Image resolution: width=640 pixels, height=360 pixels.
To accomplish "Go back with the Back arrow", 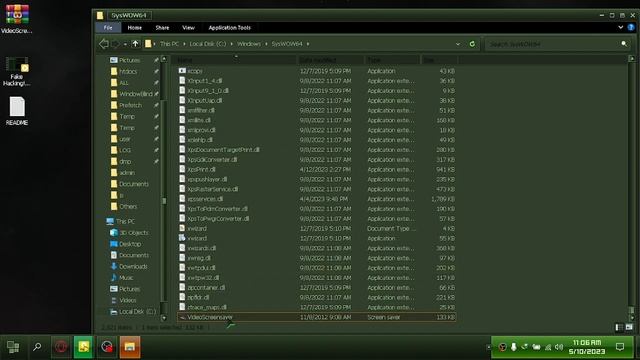I will click(x=104, y=44).
